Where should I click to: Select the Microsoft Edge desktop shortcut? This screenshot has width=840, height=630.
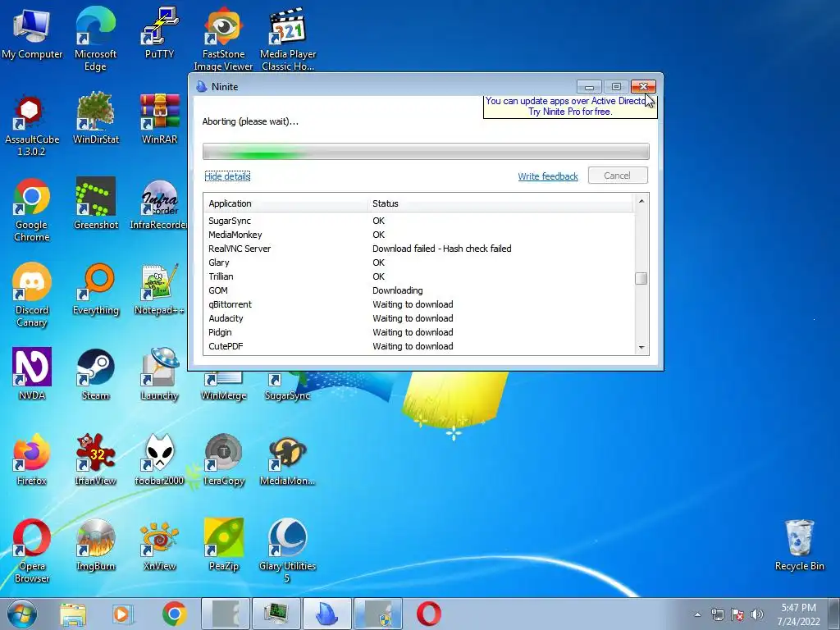[x=95, y=38]
